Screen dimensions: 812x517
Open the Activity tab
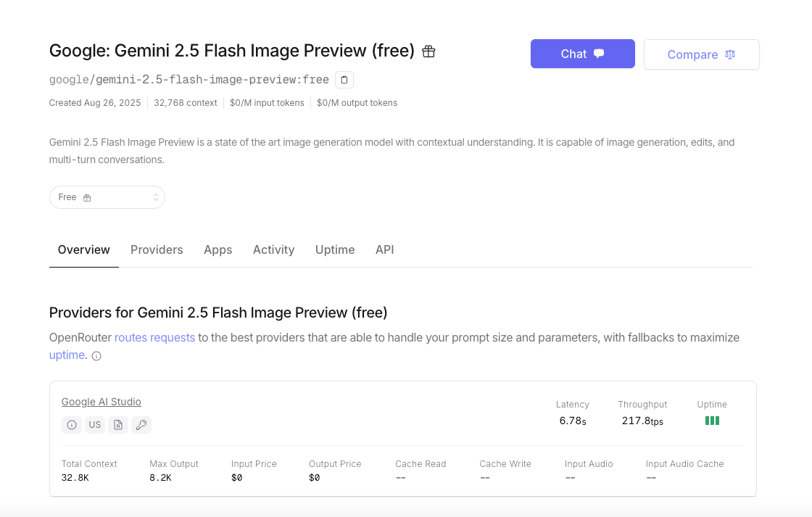[273, 249]
